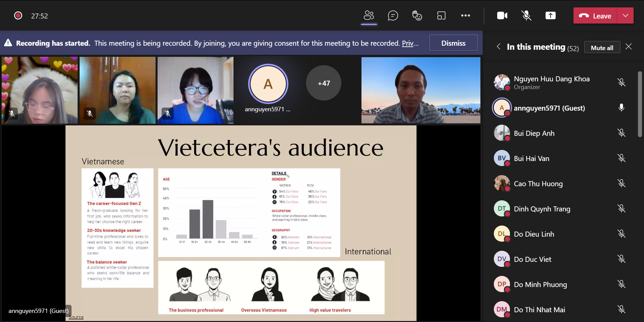Open the breakout rooms icon
The image size is (644, 322).
tap(441, 15)
